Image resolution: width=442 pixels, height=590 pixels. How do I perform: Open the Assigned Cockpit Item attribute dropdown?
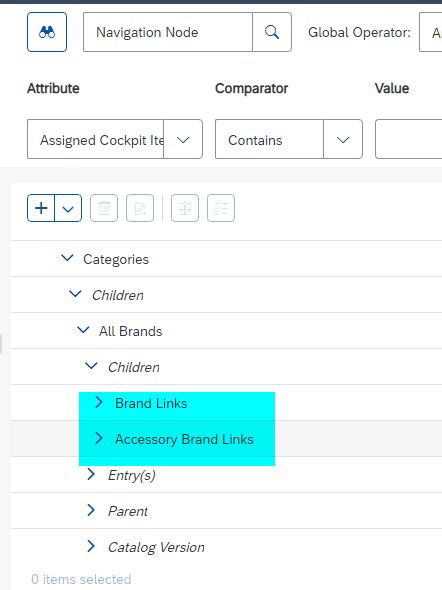183,140
